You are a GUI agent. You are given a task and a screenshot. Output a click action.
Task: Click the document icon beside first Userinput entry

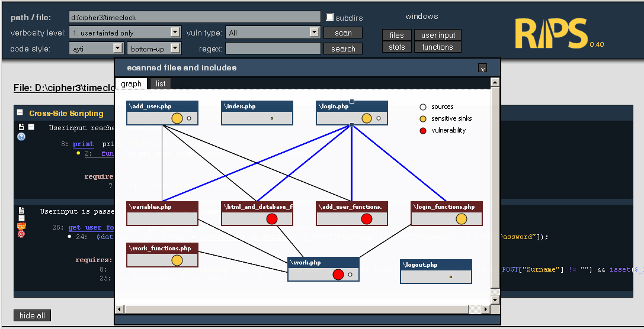(21, 127)
